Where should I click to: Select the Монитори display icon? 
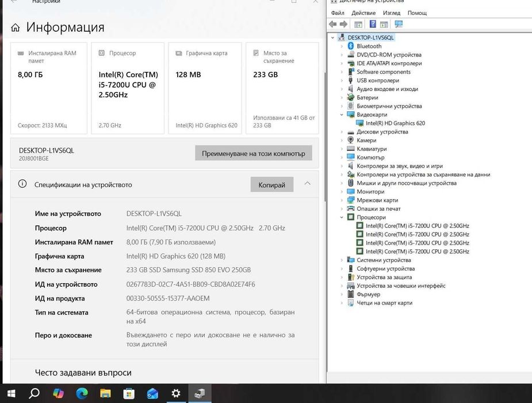pyautogui.click(x=351, y=192)
